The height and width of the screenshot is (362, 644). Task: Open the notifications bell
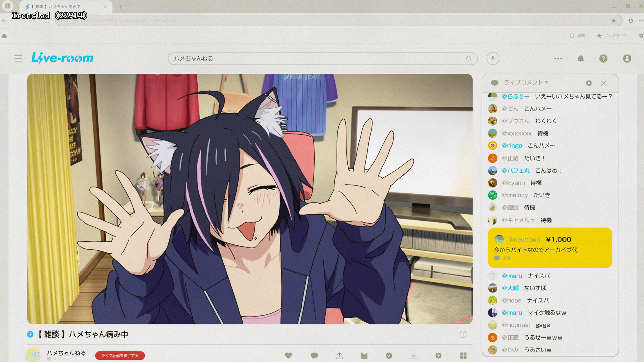581,59
